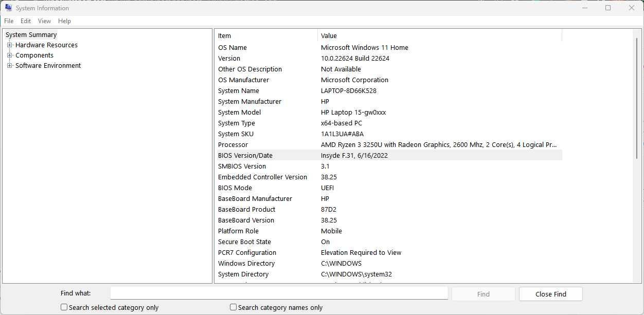The width and height of the screenshot is (644, 315).
Task: Enable Search selected category only checkbox
Action: pyautogui.click(x=64, y=307)
